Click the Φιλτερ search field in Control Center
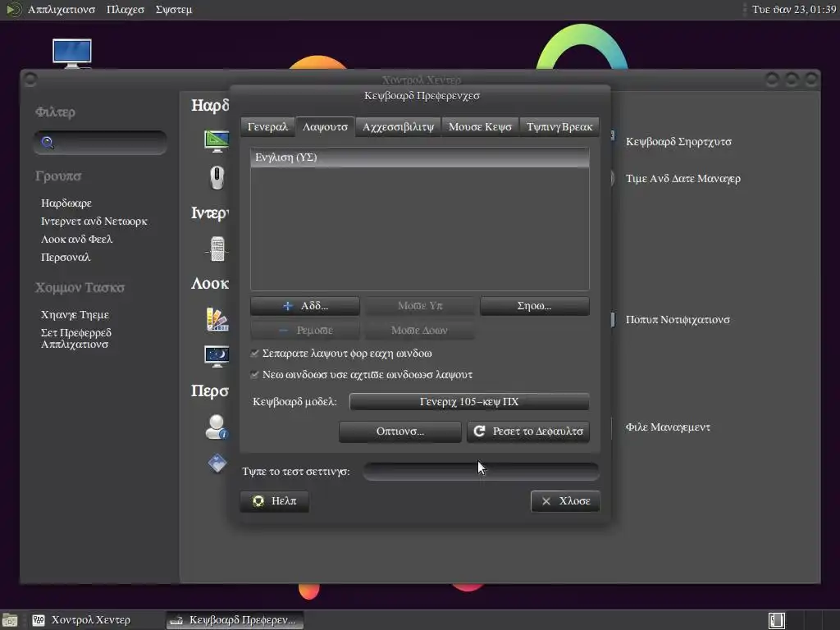840x630 pixels. pyautogui.click(x=100, y=143)
